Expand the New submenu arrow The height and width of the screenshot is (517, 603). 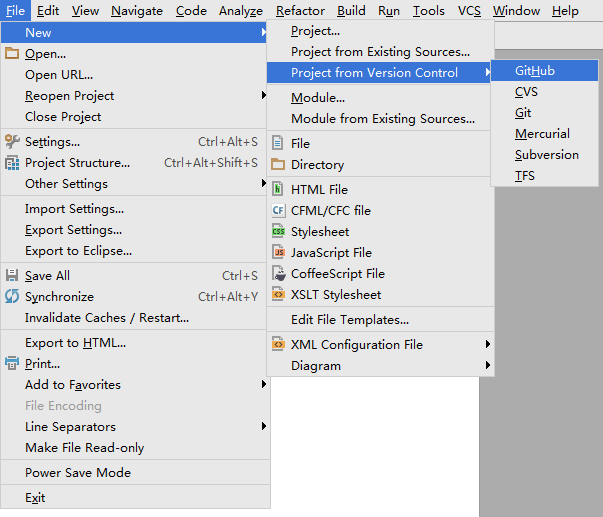pos(263,32)
